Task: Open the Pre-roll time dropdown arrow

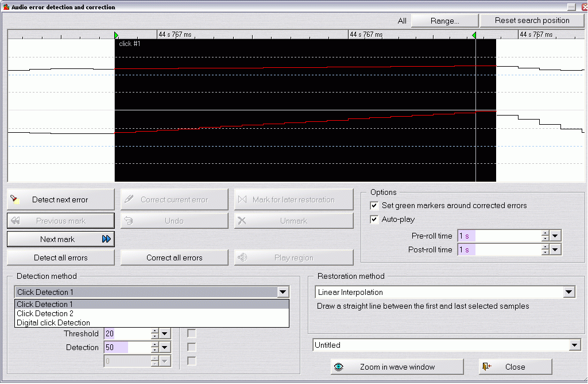Action: [555, 236]
